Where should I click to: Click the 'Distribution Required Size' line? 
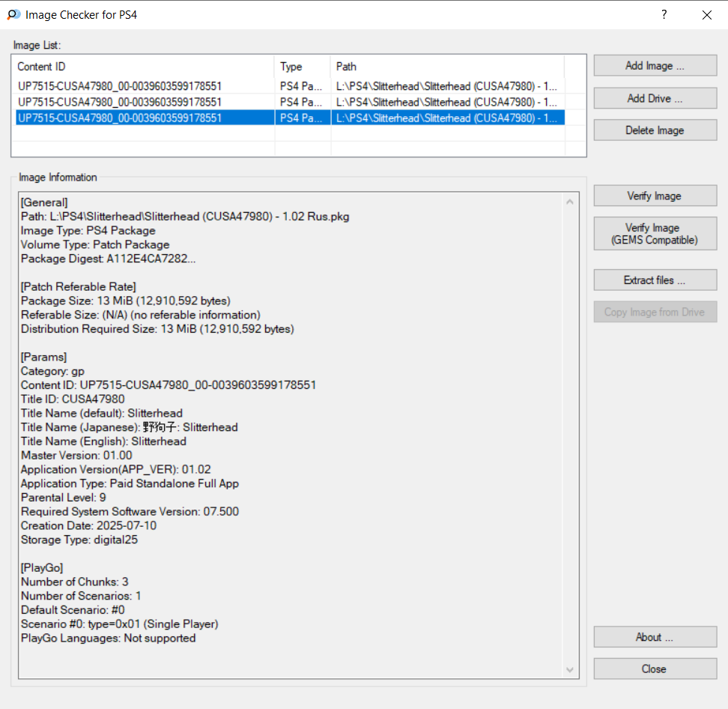coord(157,329)
